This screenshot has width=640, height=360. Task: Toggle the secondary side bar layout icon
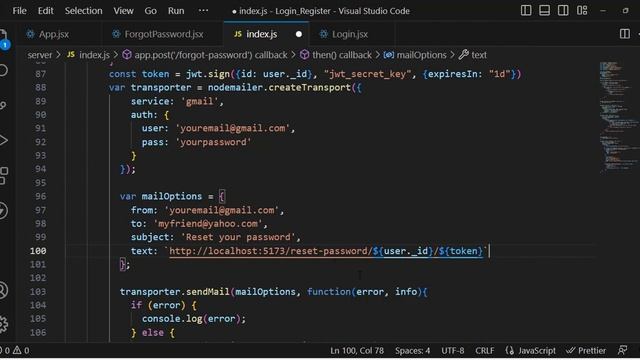[563, 11]
